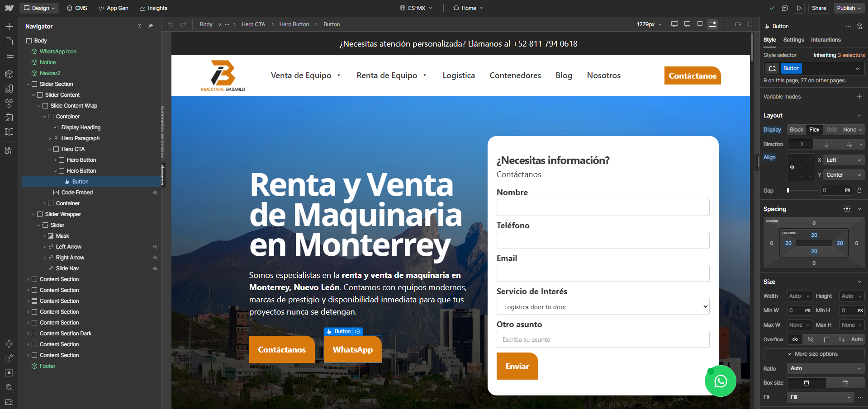Open the Pages panel icon

(9, 41)
